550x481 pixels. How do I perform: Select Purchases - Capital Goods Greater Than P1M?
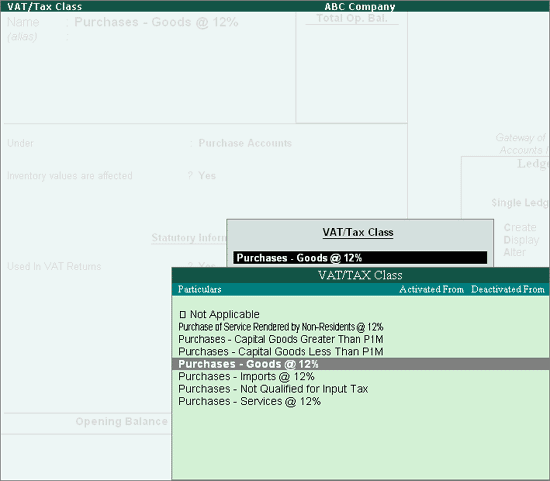(x=281, y=339)
